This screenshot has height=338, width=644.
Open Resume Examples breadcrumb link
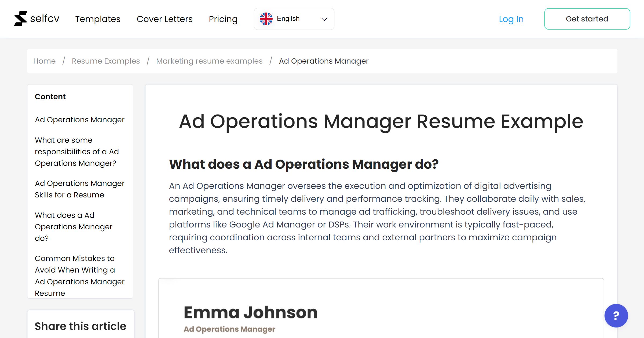coord(105,61)
